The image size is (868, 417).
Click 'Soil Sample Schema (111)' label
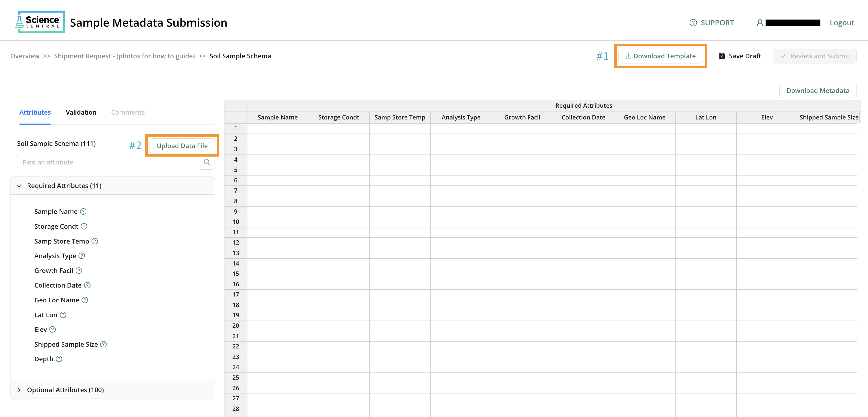(x=56, y=143)
